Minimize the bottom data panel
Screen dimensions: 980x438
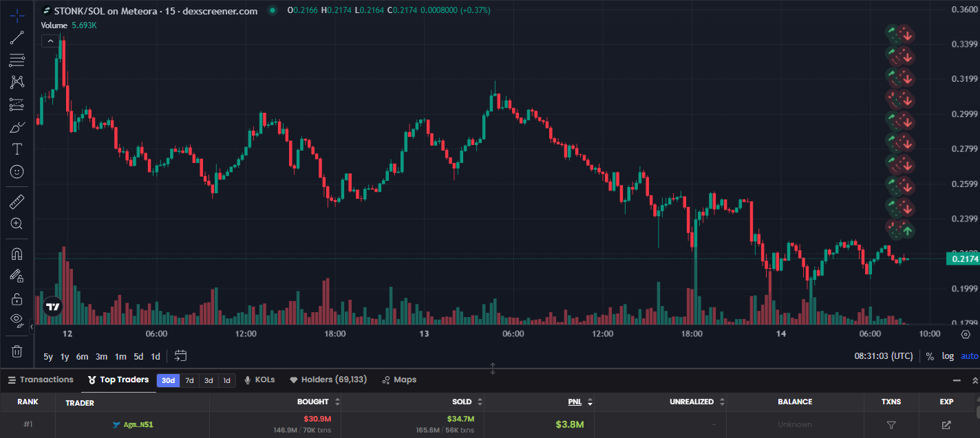click(x=956, y=380)
